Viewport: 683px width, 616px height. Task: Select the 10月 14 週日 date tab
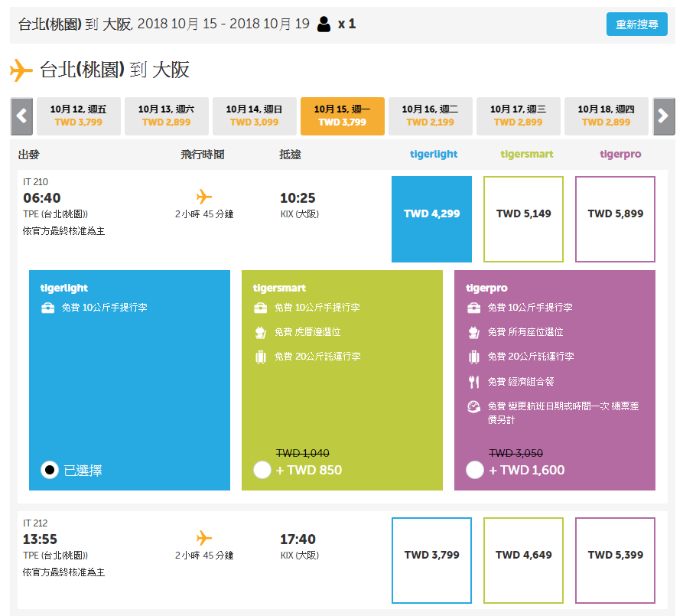pyautogui.click(x=255, y=116)
